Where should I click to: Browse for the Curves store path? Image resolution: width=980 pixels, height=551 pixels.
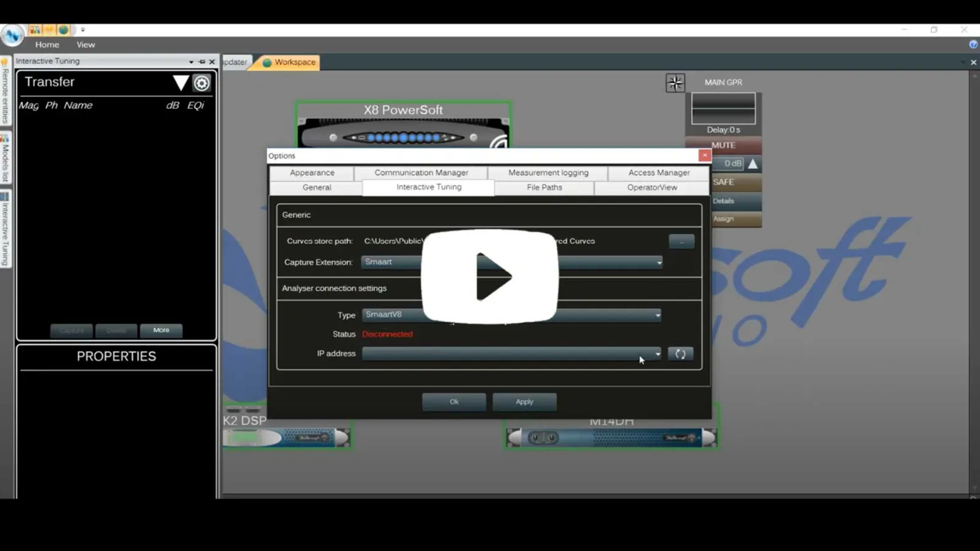[682, 241]
